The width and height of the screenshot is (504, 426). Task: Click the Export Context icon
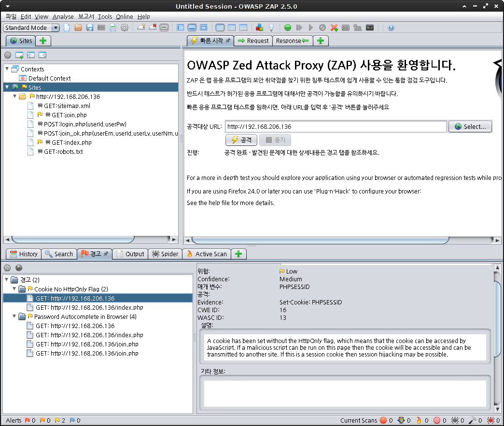point(42,55)
